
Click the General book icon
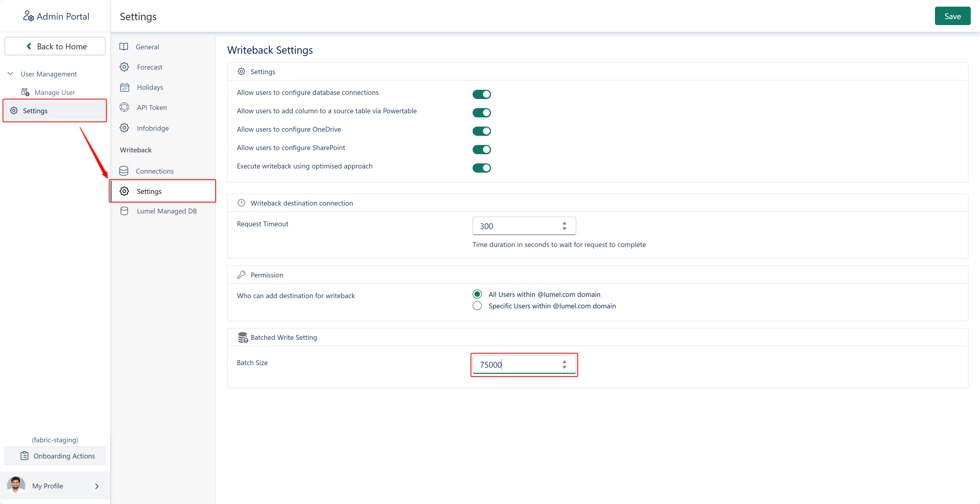click(x=124, y=47)
